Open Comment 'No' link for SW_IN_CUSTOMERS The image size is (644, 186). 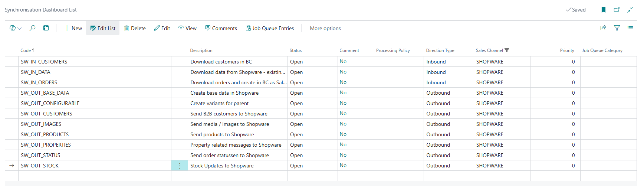pyautogui.click(x=343, y=61)
